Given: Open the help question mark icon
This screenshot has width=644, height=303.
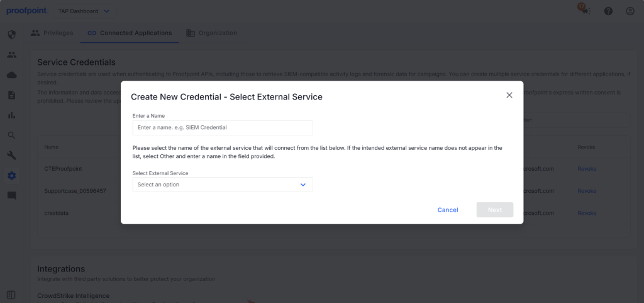Looking at the screenshot, I should pos(608,11).
